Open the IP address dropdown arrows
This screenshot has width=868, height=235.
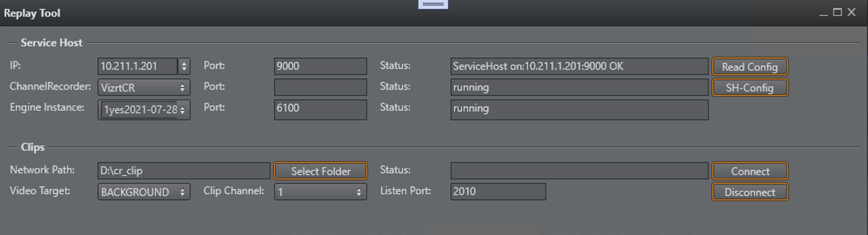click(x=184, y=66)
